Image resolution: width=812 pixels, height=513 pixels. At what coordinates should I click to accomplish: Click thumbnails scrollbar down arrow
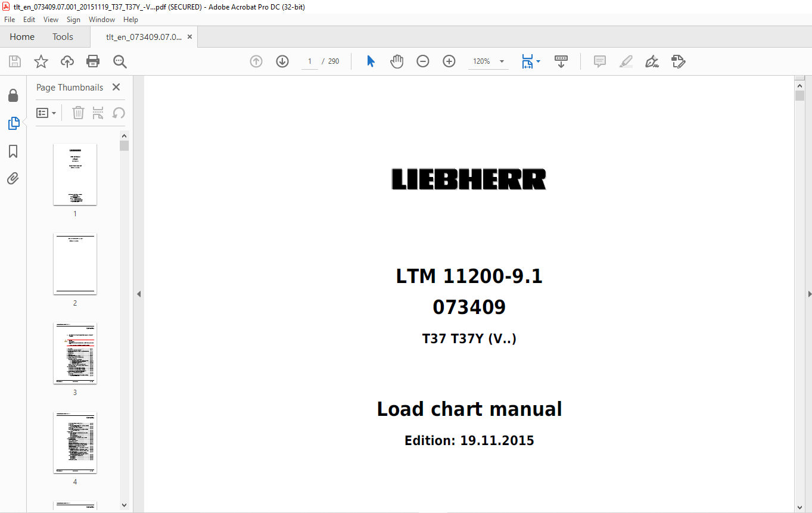pyautogui.click(x=124, y=505)
